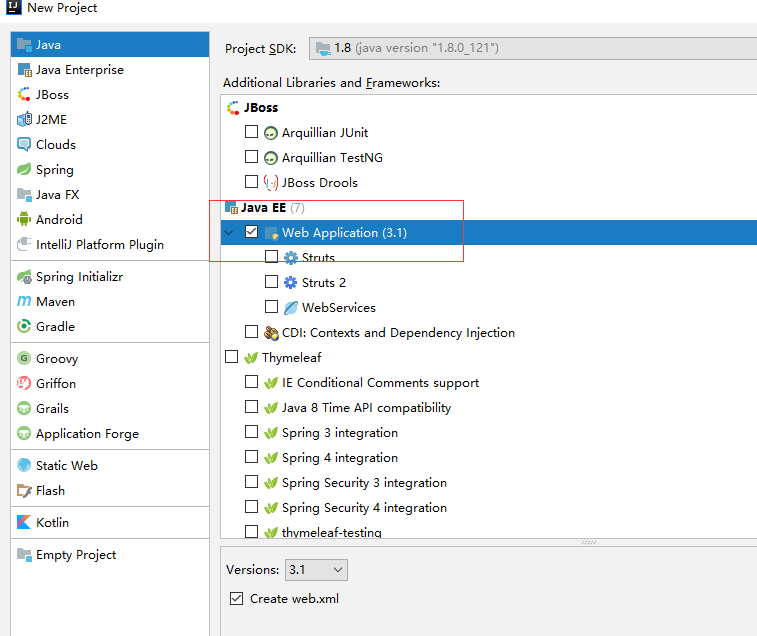Open the Project SDK combo box
This screenshot has width=757, height=636.
click(x=533, y=48)
